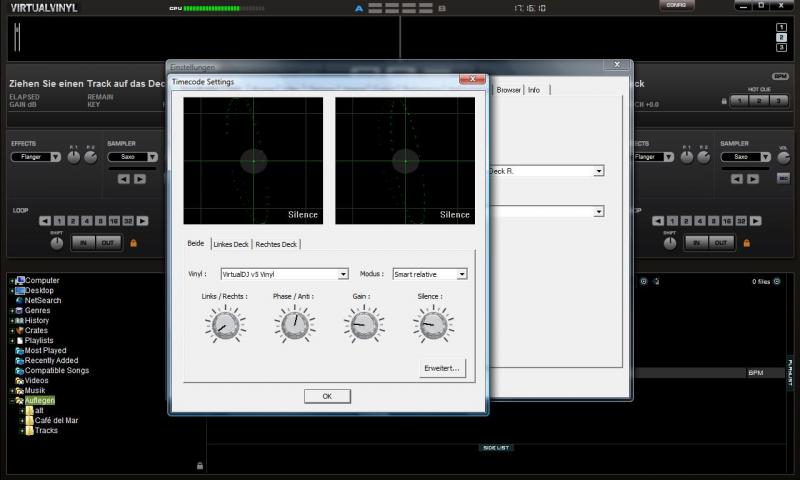Image resolution: width=800 pixels, height=480 pixels.
Task: Open right deck Saxo sampler dropdown
Action: (766, 157)
